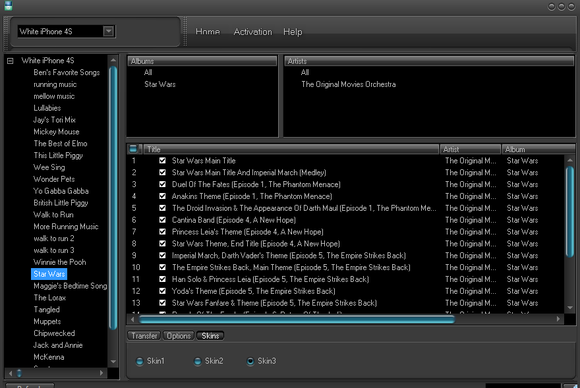Click the Artists panel header
Viewport: 580px width, 388px height.
[x=429, y=61]
